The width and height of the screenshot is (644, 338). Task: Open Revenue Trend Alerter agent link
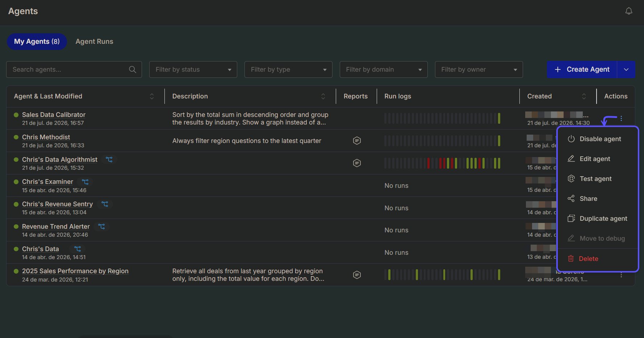pos(56,227)
